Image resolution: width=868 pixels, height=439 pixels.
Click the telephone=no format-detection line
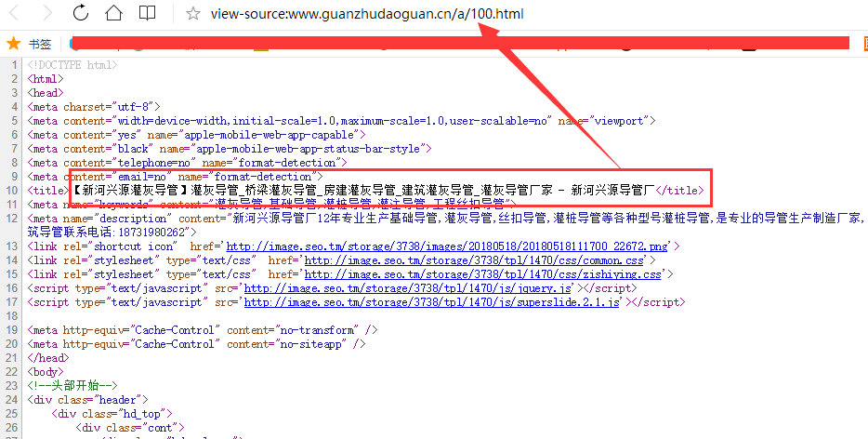coord(187,163)
